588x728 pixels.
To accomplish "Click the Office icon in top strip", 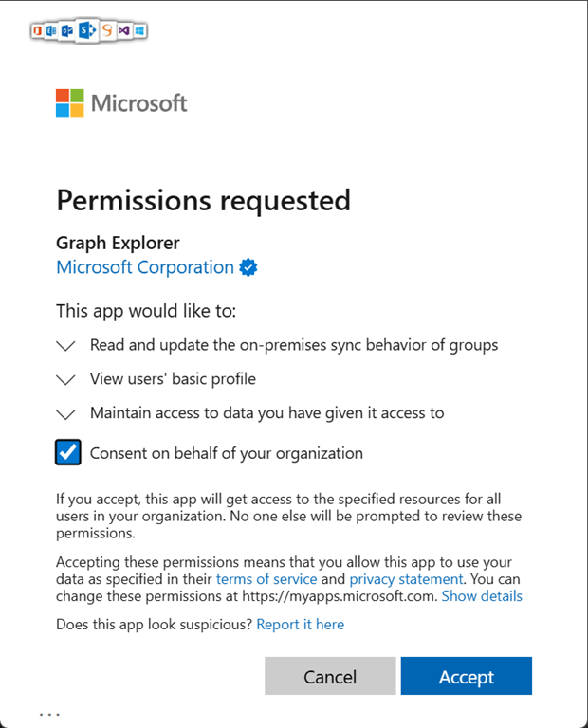I will point(38,31).
